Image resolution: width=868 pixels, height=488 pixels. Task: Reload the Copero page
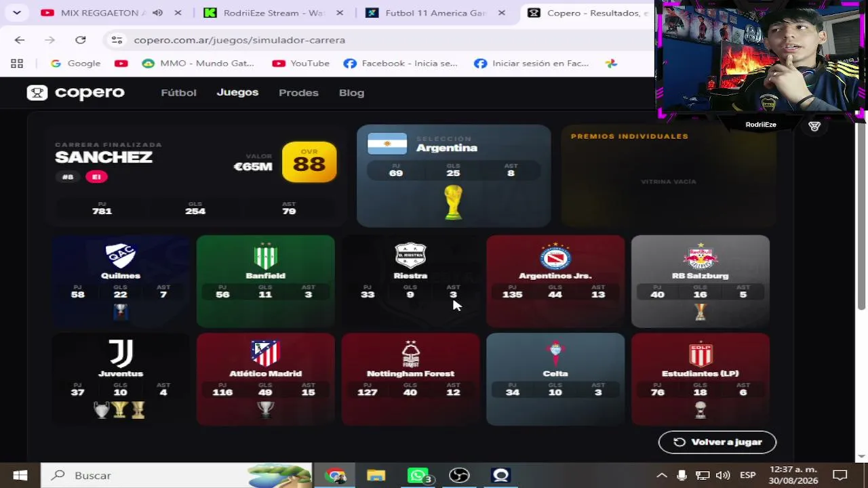pyautogui.click(x=80, y=40)
